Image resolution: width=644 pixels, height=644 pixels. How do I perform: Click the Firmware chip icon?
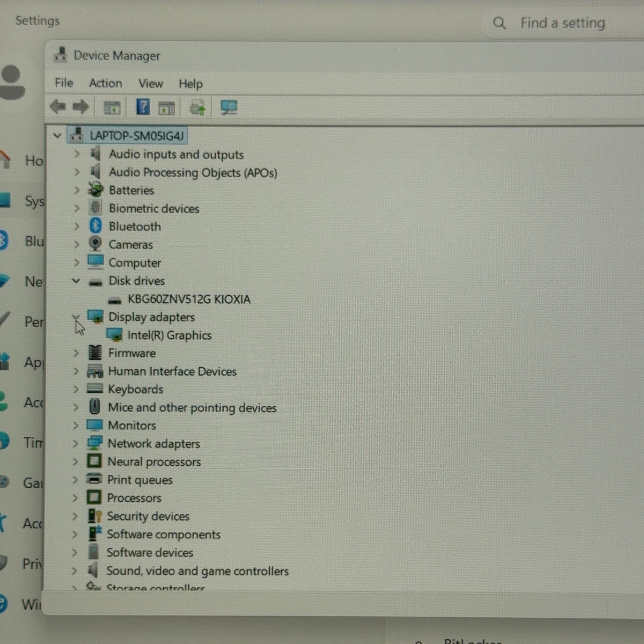[x=95, y=353]
